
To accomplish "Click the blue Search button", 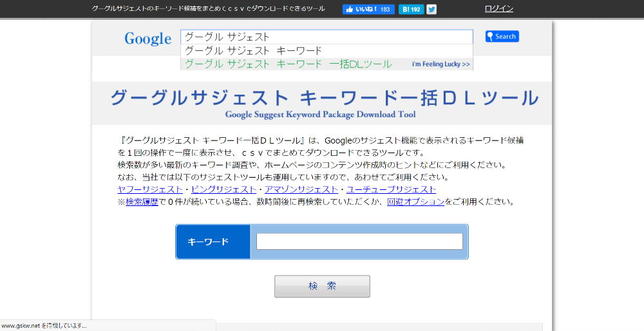I will pyautogui.click(x=502, y=36).
